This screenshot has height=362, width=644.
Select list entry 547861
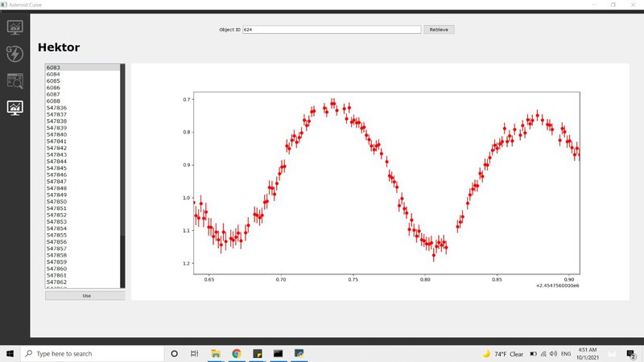tap(83, 275)
